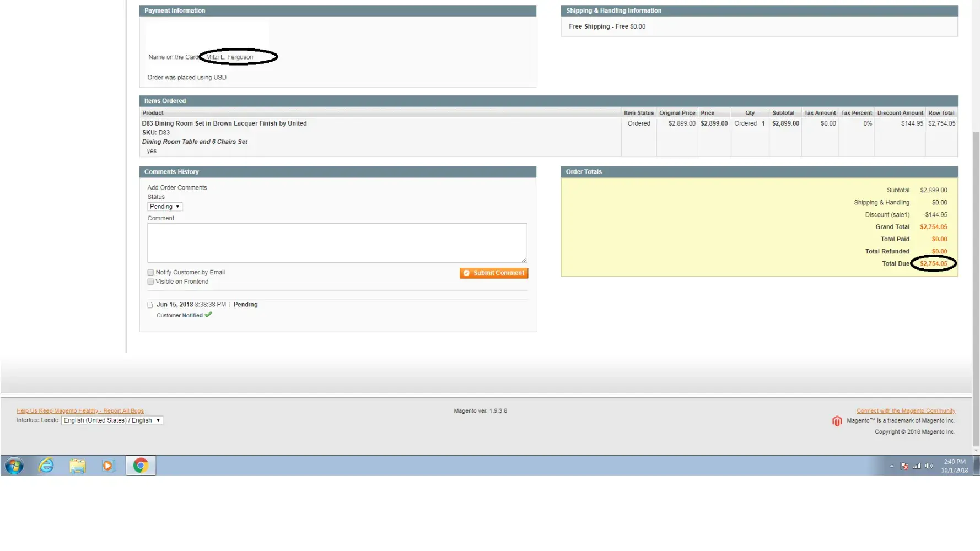Click the 'Discount (sale1)' label
The height and width of the screenshot is (551, 980).
(x=887, y=215)
